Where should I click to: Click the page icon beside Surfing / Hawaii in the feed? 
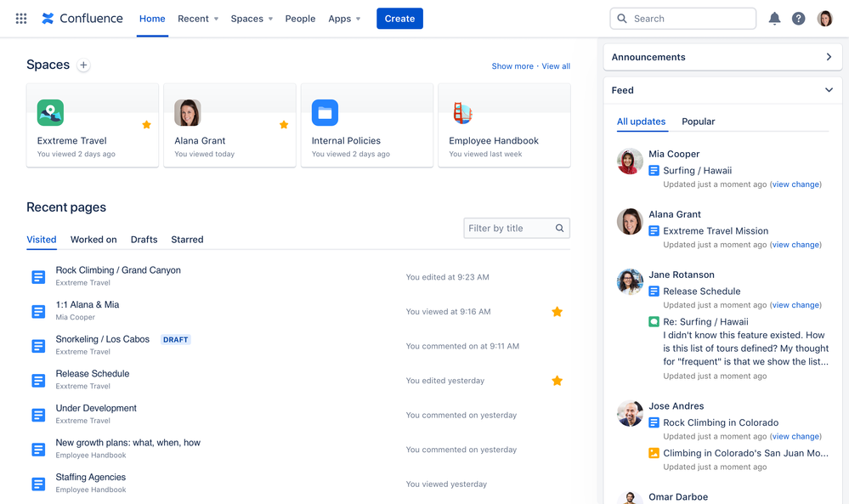coord(654,171)
